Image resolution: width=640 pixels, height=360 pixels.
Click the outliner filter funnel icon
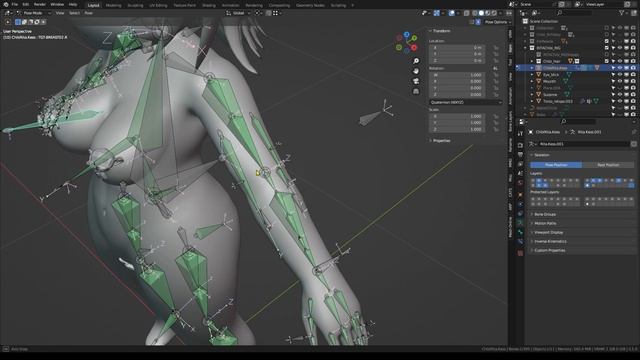click(x=622, y=13)
